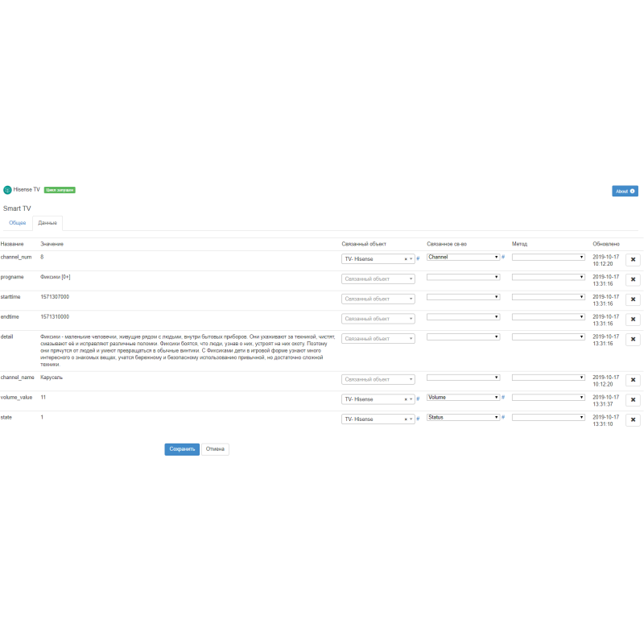This screenshot has width=644, height=644.
Task: Expand the Volume linked property dropdown
Action: coord(463,397)
